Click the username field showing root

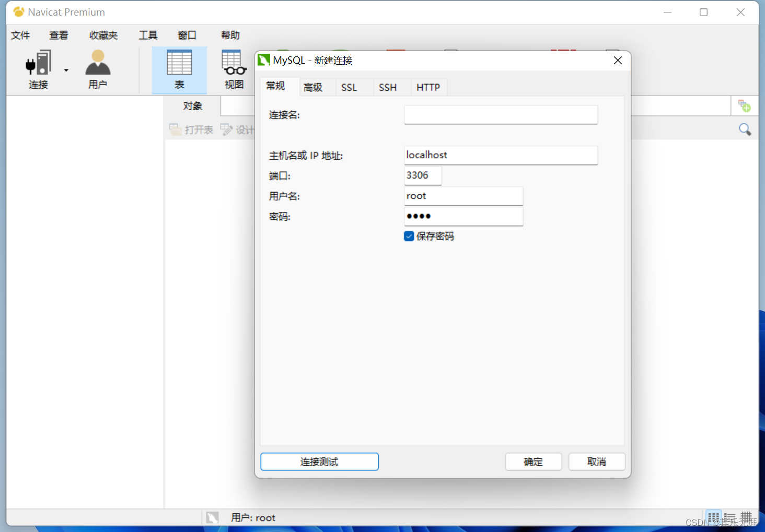coord(463,196)
